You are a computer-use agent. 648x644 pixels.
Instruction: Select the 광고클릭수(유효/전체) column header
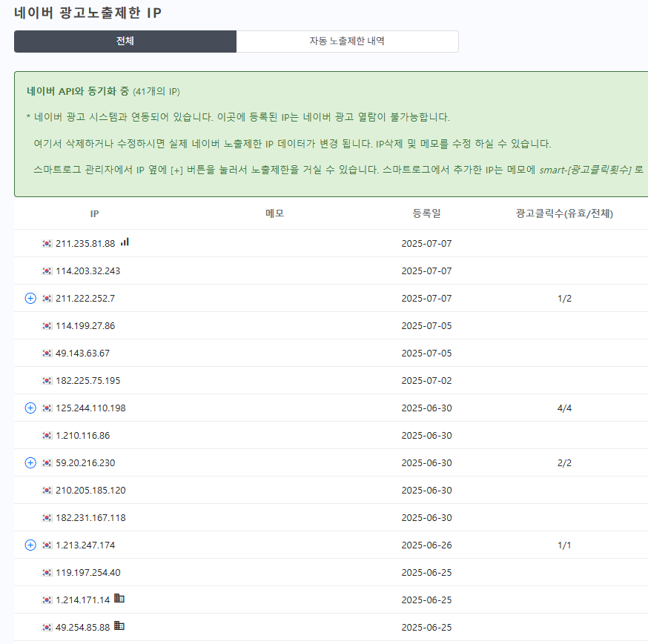pos(564,213)
